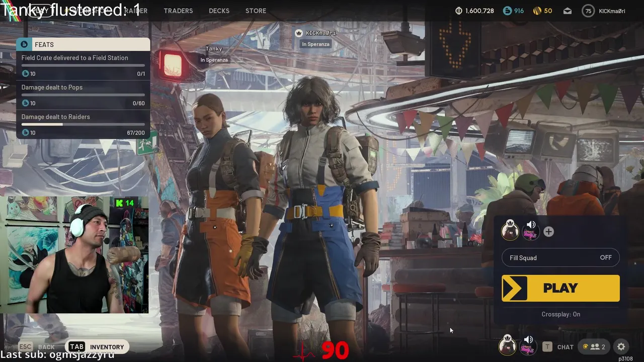
Task: Select the outlined PLAY tab in top bar
Action: [x=40, y=11]
